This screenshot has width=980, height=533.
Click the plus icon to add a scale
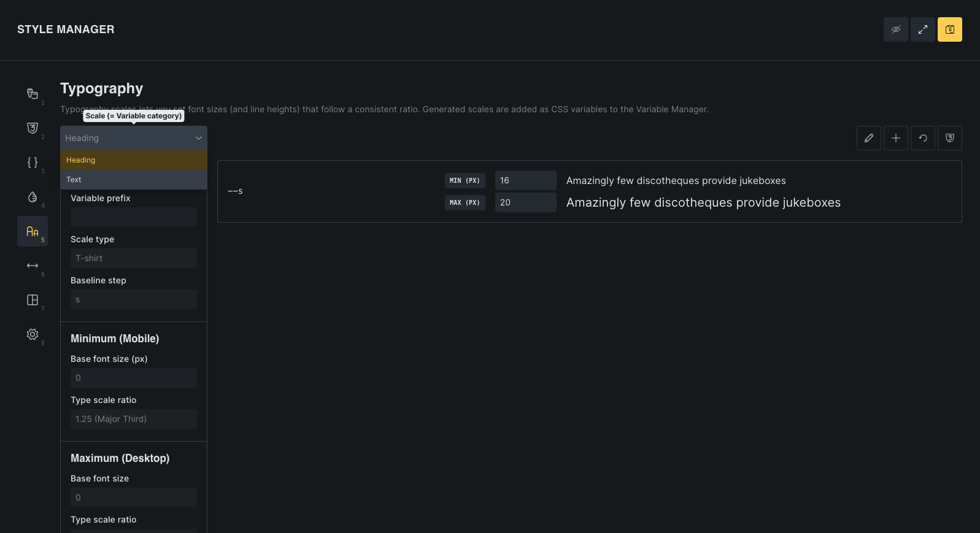[x=895, y=138]
